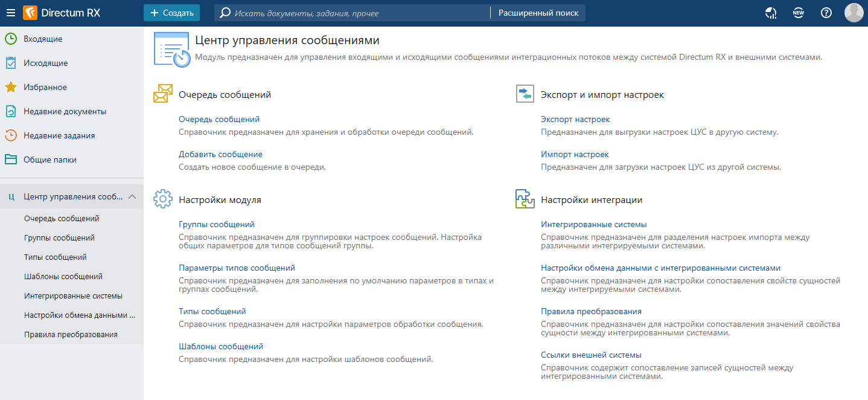Open Общие папки folder item

pyautogui.click(x=49, y=160)
